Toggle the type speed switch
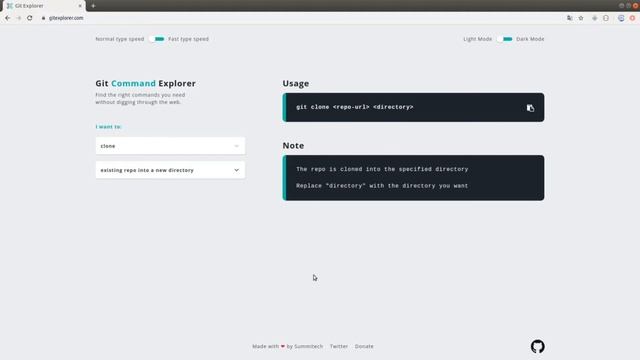The height and width of the screenshot is (360, 640). click(x=156, y=39)
